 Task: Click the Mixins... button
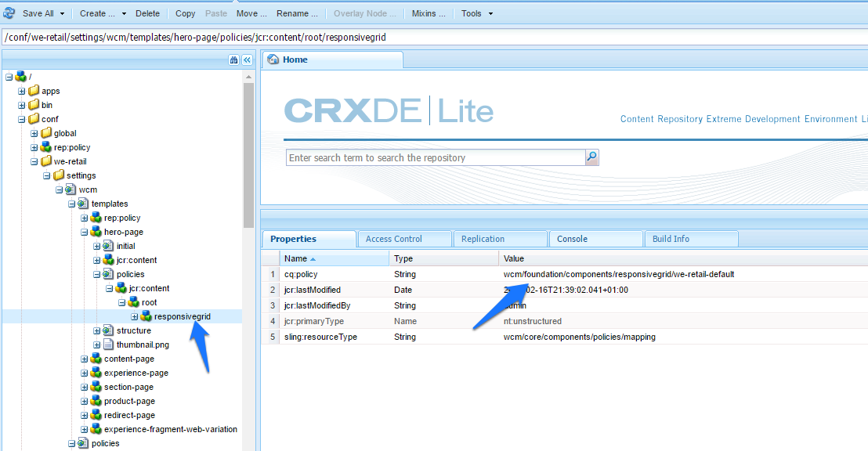click(x=429, y=13)
